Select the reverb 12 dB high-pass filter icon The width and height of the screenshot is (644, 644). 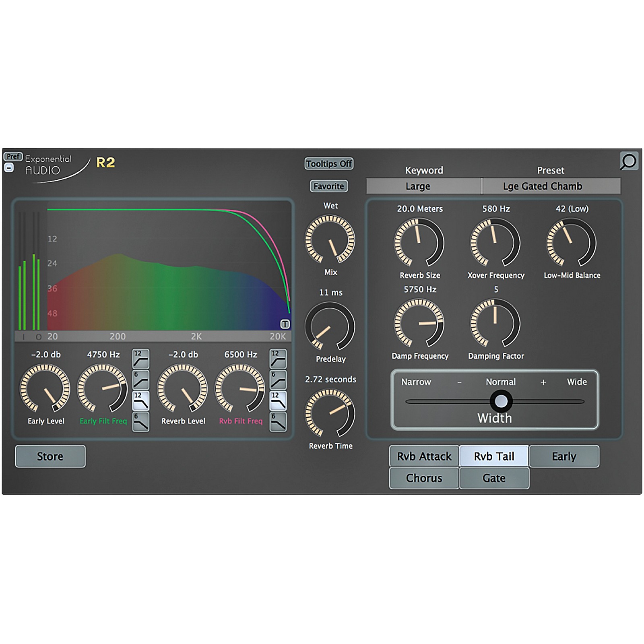[x=278, y=359]
